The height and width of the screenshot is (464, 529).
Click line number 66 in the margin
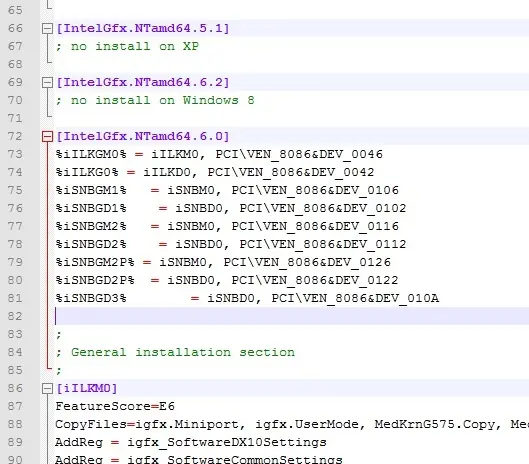15,28
